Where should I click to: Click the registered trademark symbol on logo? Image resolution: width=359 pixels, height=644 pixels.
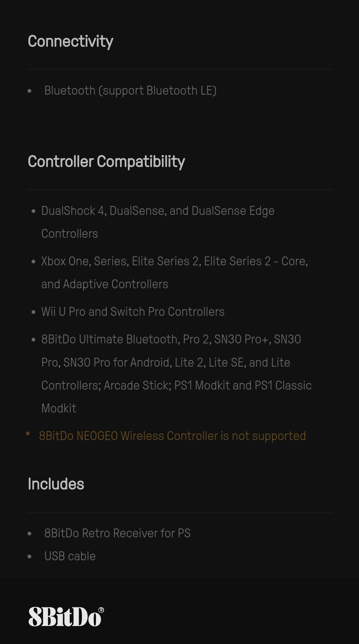pyautogui.click(x=101, y=610)
